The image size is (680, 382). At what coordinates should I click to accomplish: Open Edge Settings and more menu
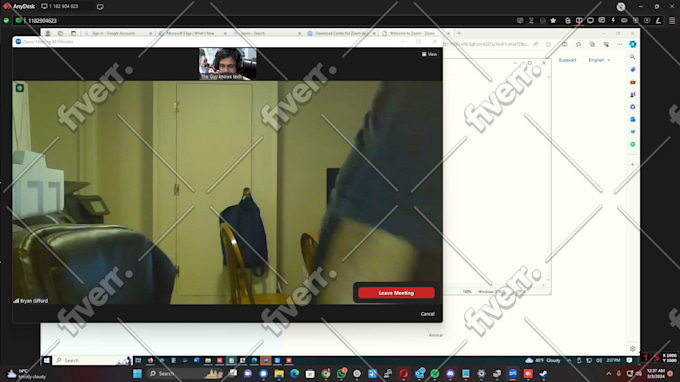[619, 44]
